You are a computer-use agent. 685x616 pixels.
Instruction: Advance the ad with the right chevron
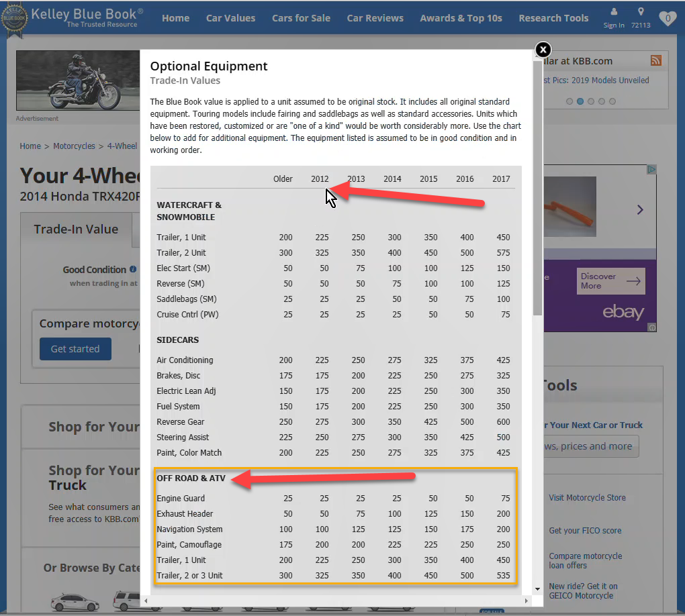640,210
